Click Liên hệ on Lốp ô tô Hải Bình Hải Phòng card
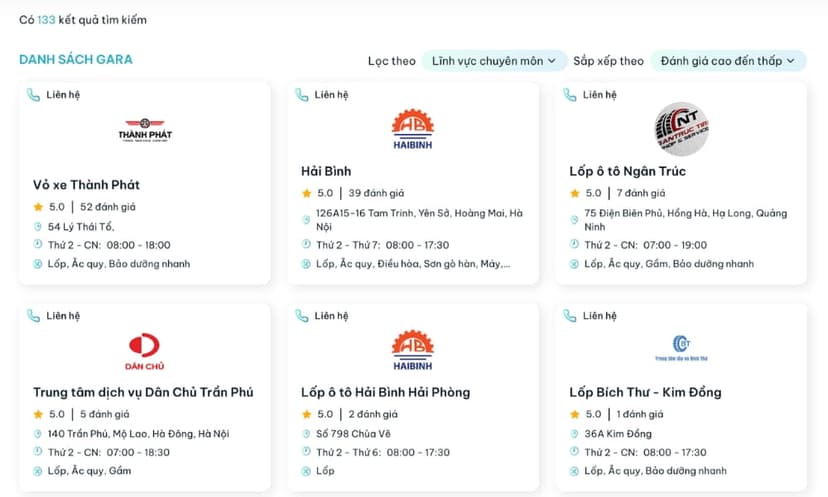This screenshot has height=497, width=828. coord(331,316)
